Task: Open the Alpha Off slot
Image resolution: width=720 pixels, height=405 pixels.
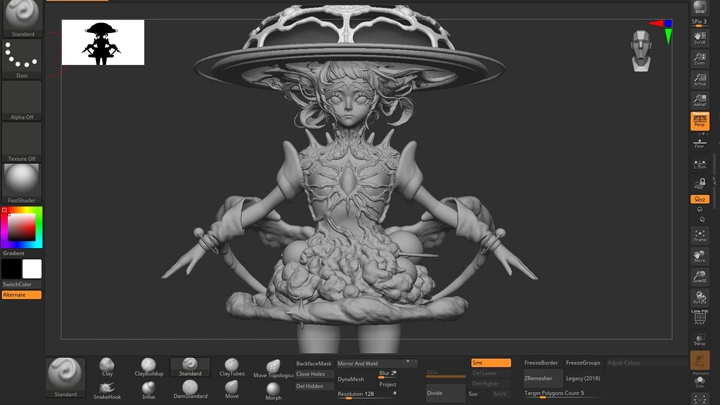Action: pyautogui.click(x=22, y=101)
